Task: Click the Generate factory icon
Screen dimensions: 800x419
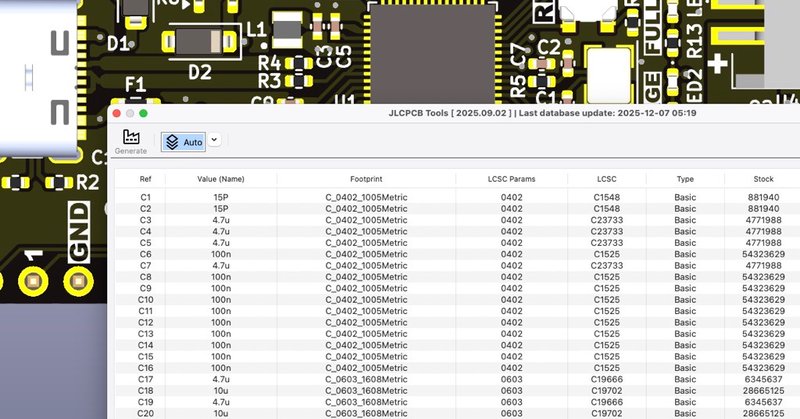Action: coord(131,137)
